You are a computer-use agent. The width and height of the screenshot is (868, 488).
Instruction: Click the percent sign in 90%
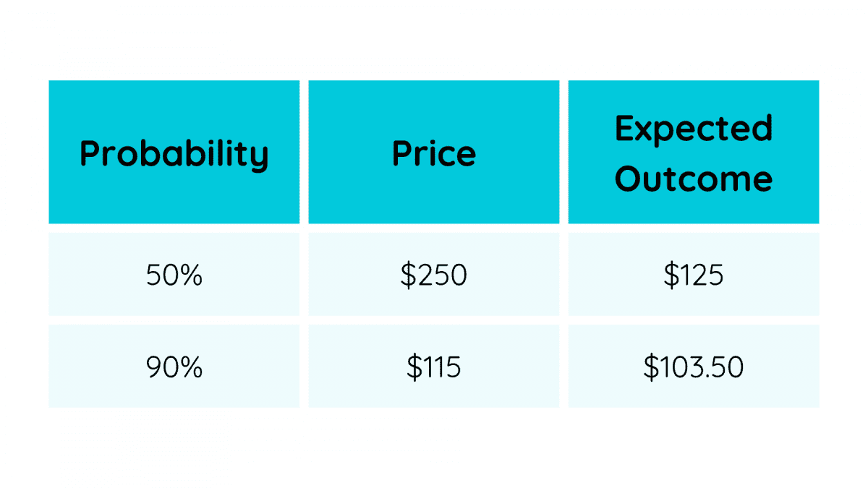pos(192,367)
